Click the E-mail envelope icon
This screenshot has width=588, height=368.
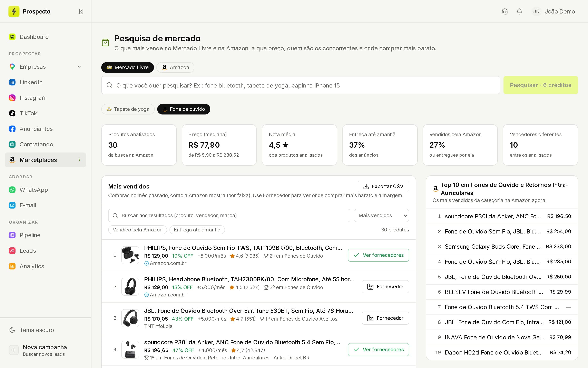[12, 205]
